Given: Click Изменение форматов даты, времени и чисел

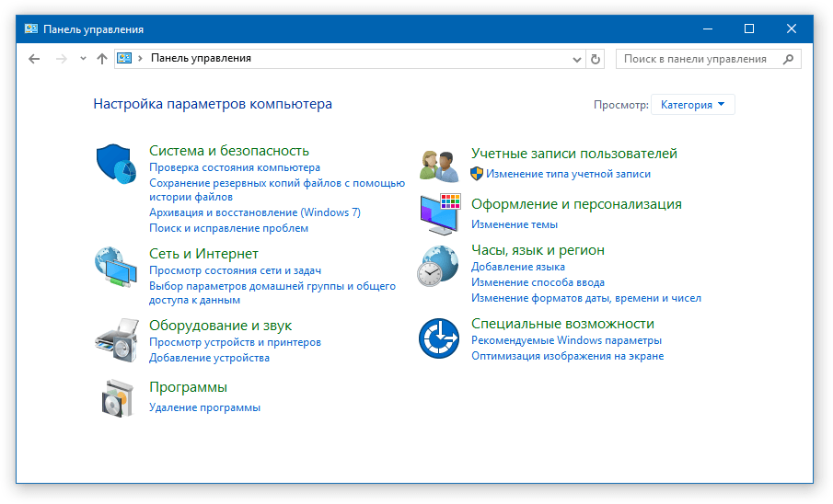Looking at the screenshot, I should coord(586,298).
